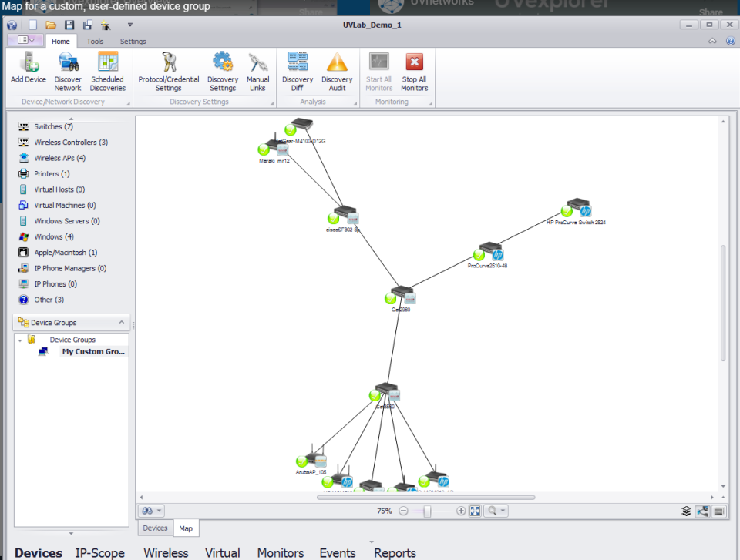Select My Custom Group in tree
This screenshot has width=740, height=560.
click(x=94, y=352)
